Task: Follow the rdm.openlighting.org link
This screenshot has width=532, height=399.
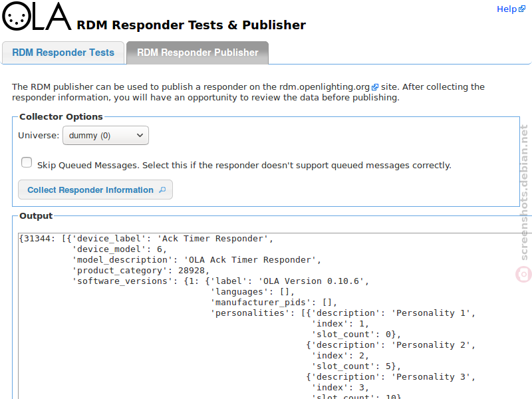Action: [x=325, y=87]
